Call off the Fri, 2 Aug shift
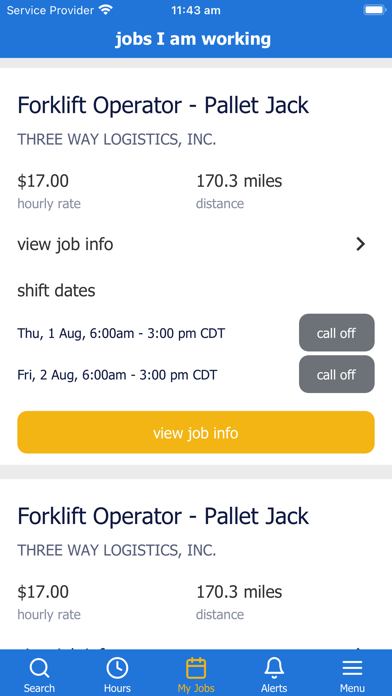 [337, 374]
